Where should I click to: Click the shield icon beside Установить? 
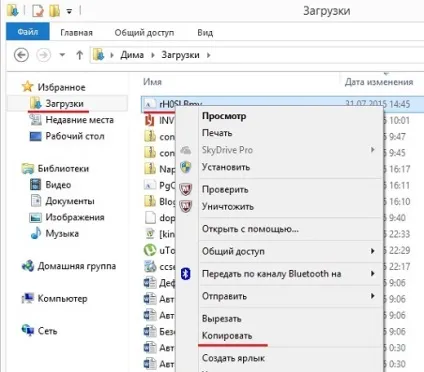pyautogui.click(x=186, y=167)
